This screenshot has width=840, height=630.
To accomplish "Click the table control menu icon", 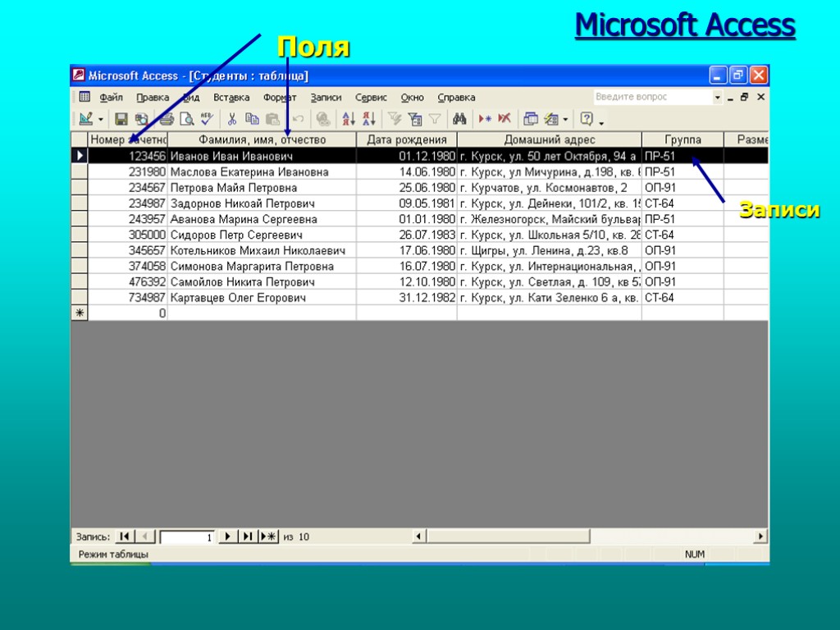I will click(84, 97).
